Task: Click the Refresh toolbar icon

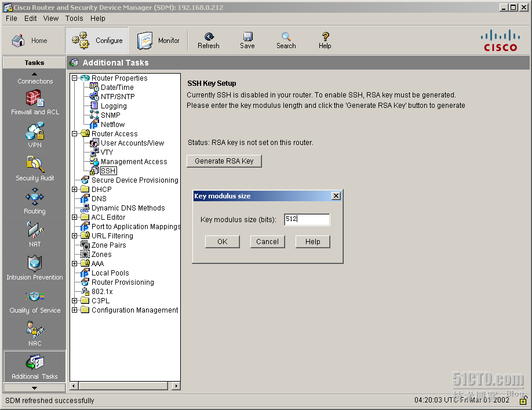Action: (x=208, y=41)
